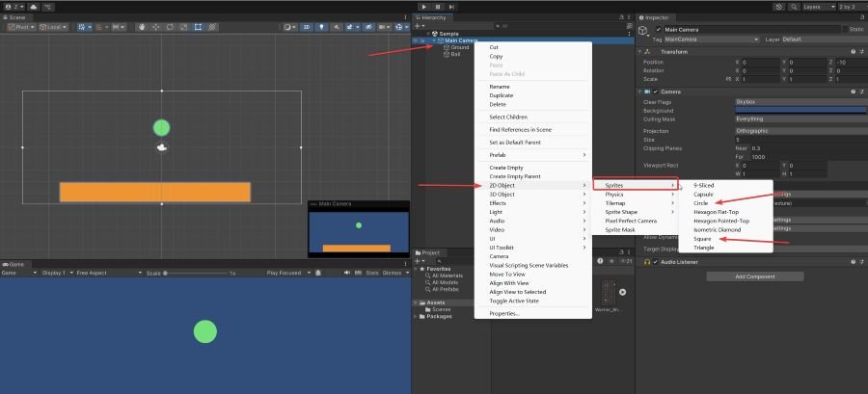Disable the Audio Listener component checkbox
868x394 pixels.
[656, 262]
